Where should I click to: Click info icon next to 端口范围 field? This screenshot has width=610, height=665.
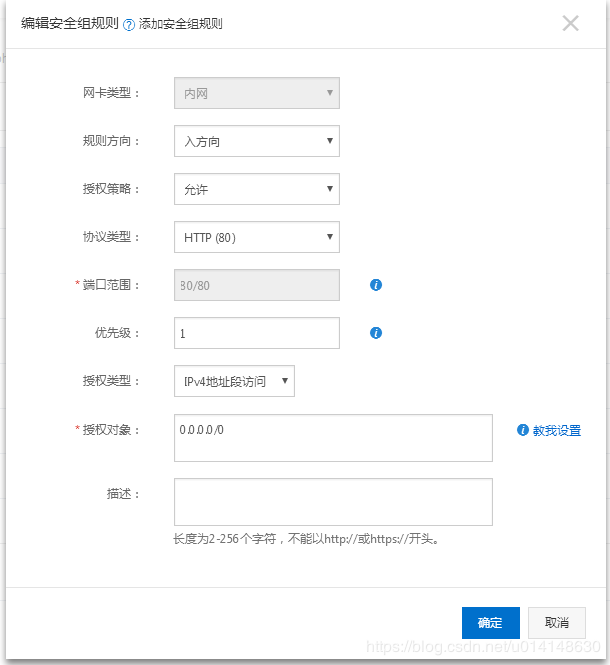[x=376, y=285]
